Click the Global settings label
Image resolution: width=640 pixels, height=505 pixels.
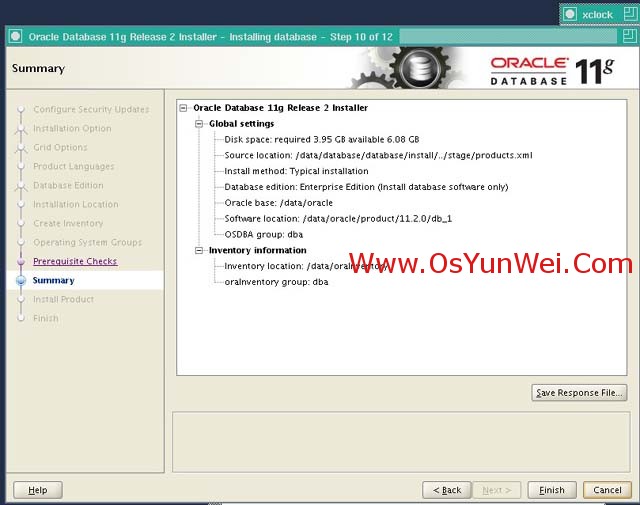[241, 124]
